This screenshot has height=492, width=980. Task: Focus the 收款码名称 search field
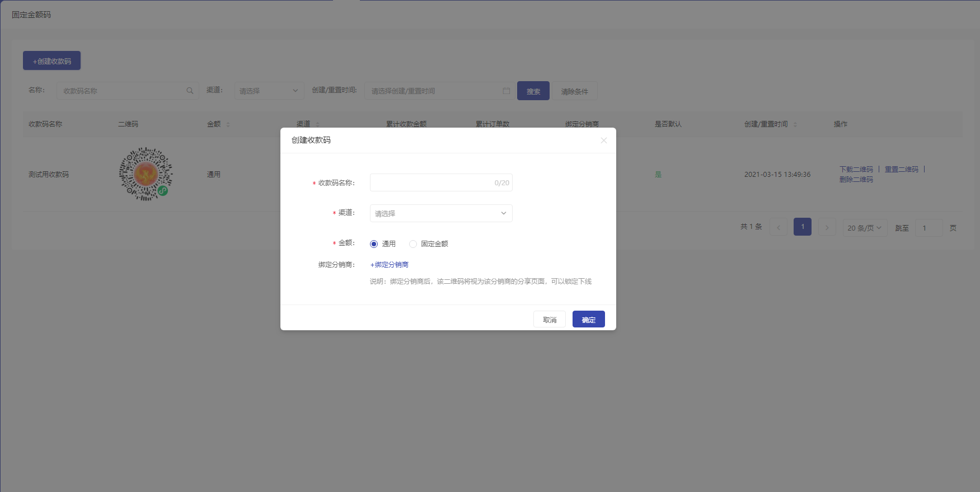(x=128, y=91)
